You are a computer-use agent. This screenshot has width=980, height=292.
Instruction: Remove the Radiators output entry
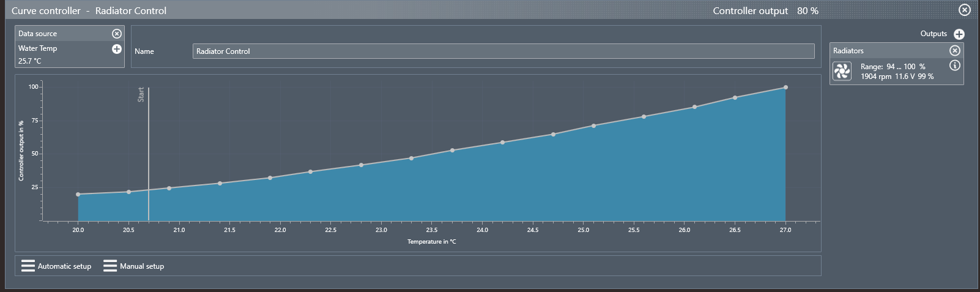tap(954, 51)
